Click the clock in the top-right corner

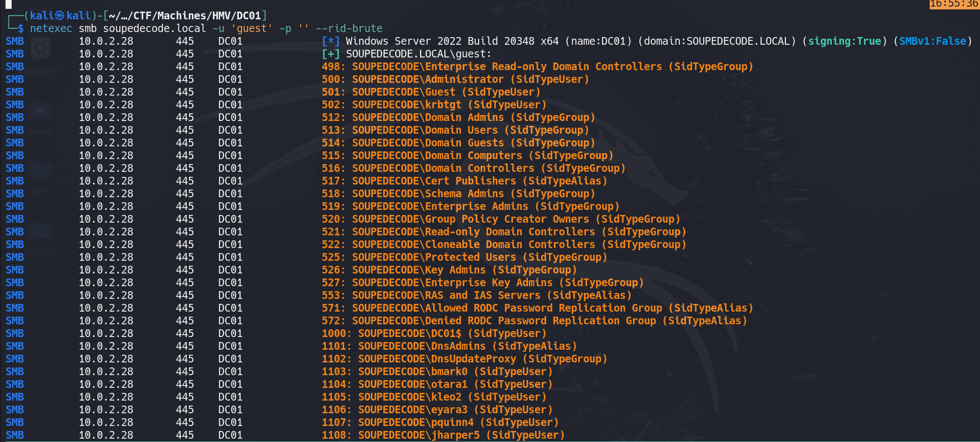click(x=954, y=4)
